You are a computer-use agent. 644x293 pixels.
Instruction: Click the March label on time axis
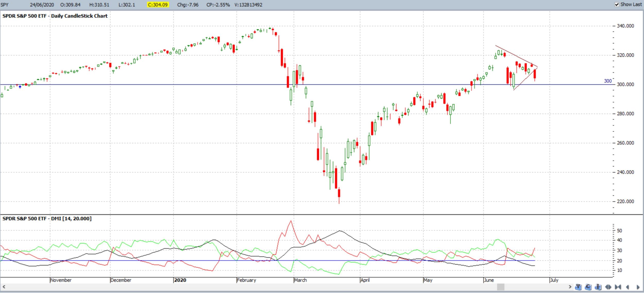[x=300, y=280]
